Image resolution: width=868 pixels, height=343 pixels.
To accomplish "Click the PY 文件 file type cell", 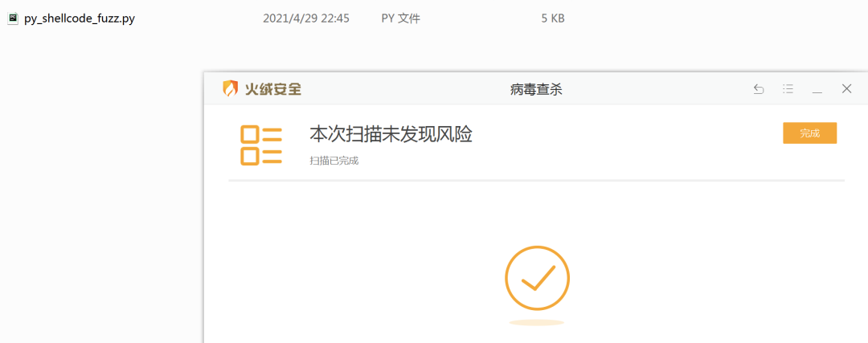I will point(401,18).
